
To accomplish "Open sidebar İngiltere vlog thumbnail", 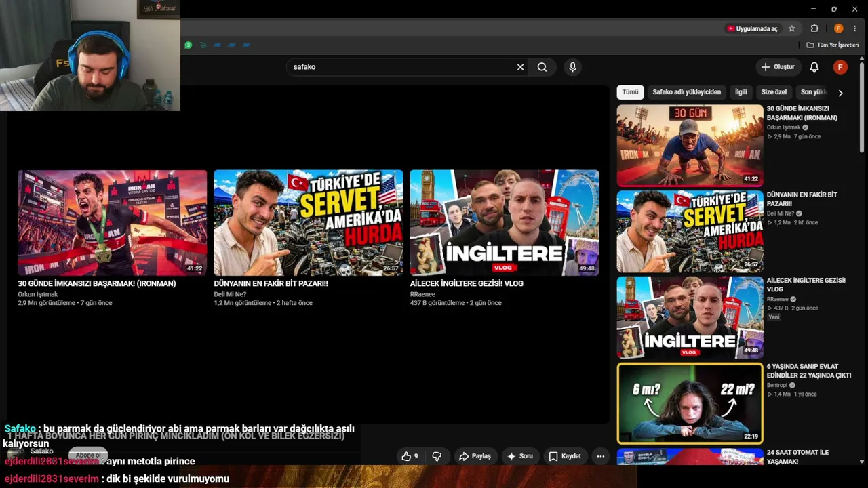I will coord(690,317).
